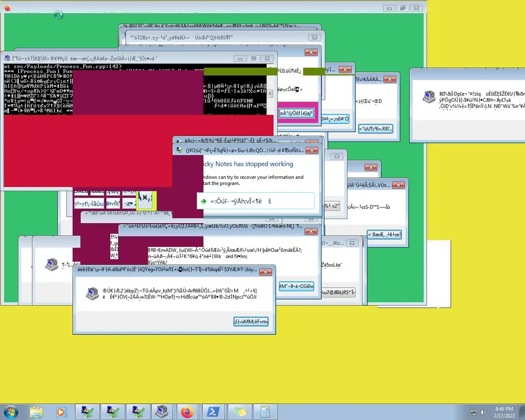Click 'at src/Payloads/Process_Fun.cpp:142)' console line
525x420 pixels.
tap(63, 66)
